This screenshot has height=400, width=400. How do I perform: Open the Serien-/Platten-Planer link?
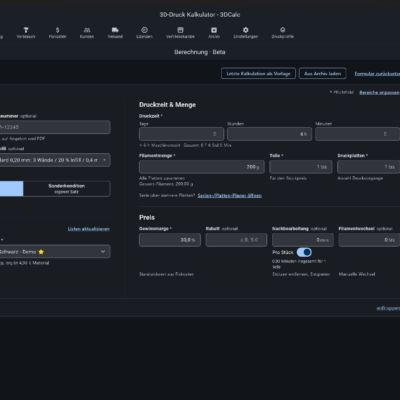coord(230,195)
